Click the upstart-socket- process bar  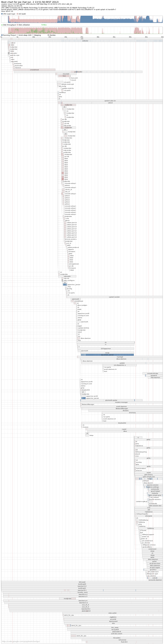[x=114, y=297]
